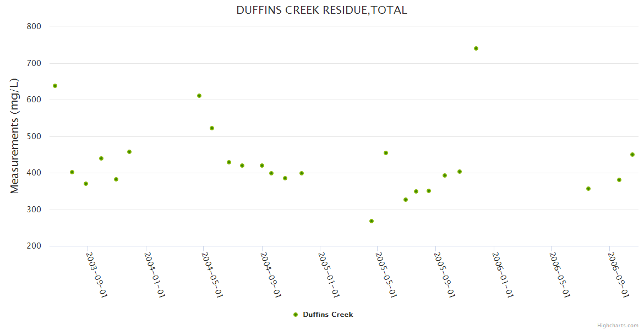The width and height of the screenshot is (644, 330).
Task: Click the 2005-01-01 x-axis label
Action: [x=329, y=274]
